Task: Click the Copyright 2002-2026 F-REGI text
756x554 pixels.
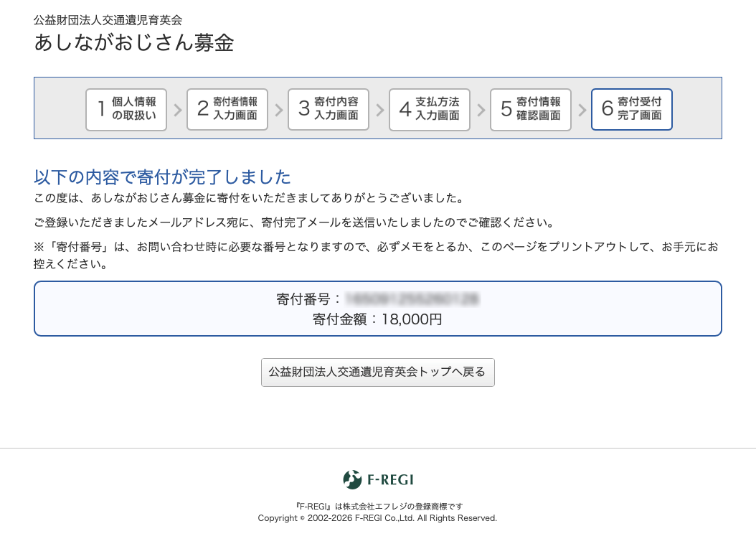Action: [377, 518]
